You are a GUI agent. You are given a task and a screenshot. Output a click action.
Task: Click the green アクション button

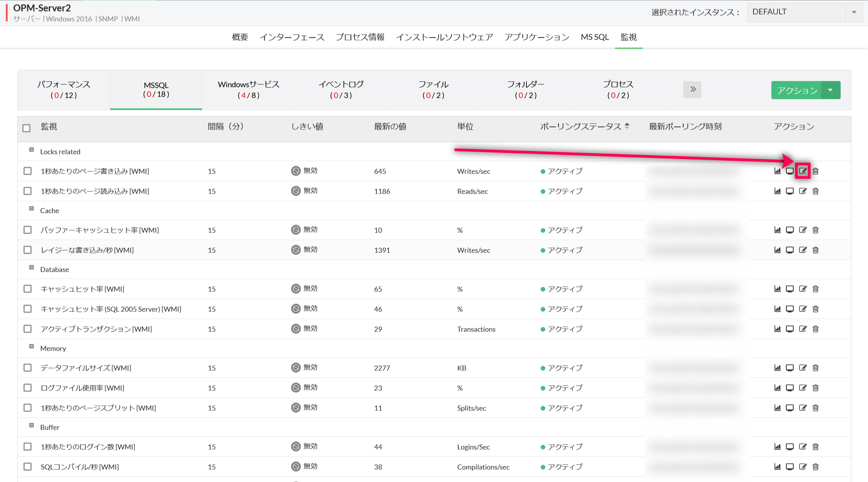(x=796, y=90)
